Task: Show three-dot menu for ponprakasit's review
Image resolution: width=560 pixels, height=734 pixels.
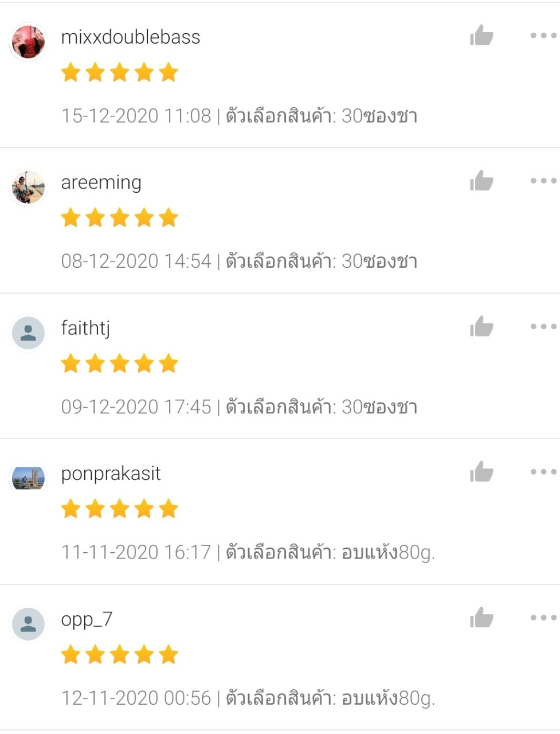Action: tap(543, 472)
